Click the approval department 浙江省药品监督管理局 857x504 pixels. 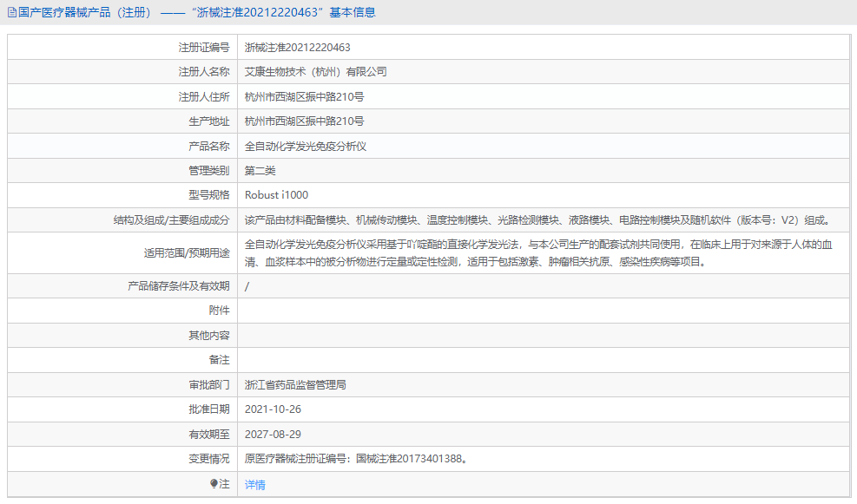coord(295,384)
